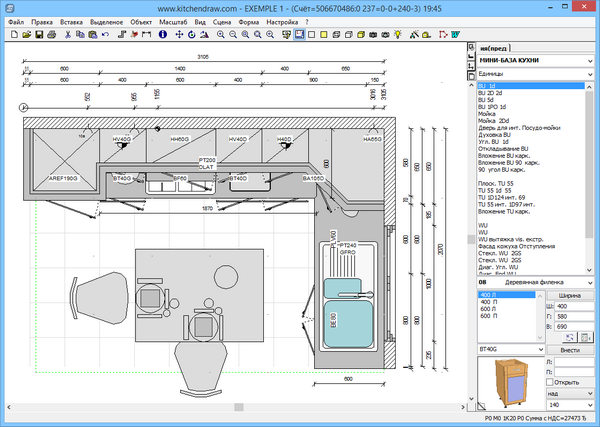Viewport: 600px width, 427px height.
Task: Select the Cut scissors icon
Action: [67, 34]
